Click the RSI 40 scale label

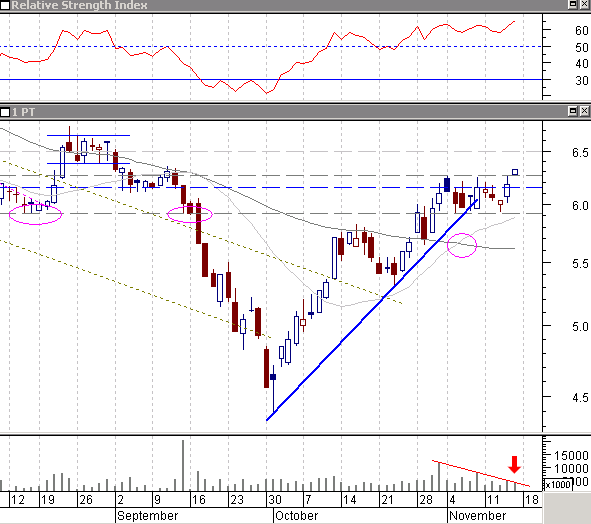coord(582,64)
